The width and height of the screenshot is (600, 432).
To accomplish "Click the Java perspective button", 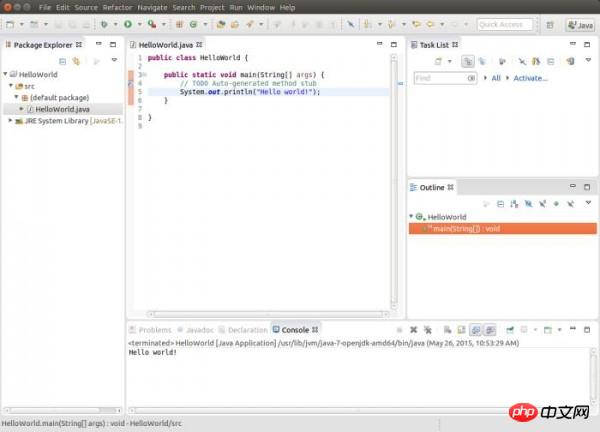I will click(580, 25).
